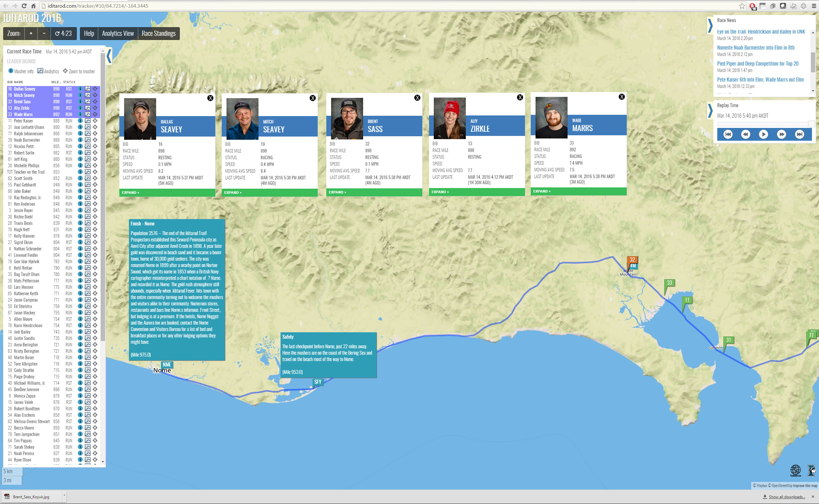Open the Analytics View tab
This screenshot has width=819, height=504.
coord(118,33)
